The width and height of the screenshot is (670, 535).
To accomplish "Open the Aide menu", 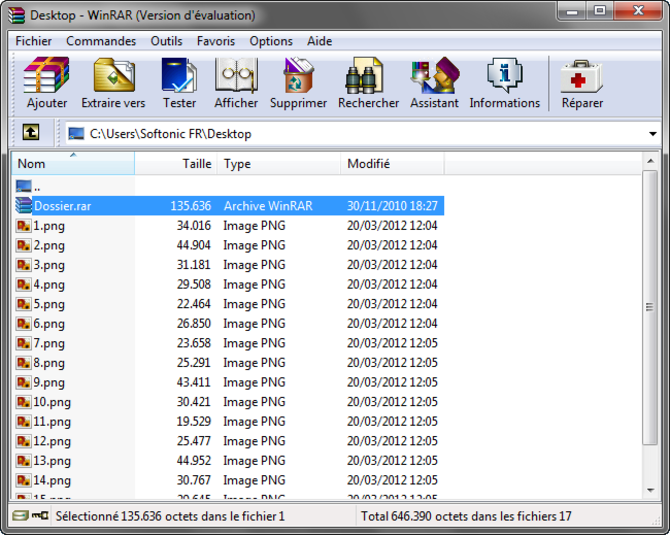I will [319, 41].
